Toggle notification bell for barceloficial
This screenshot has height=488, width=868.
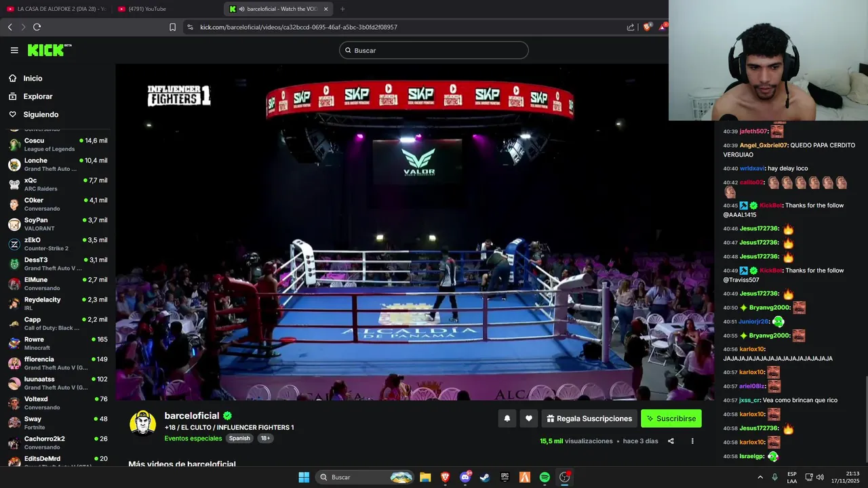[507, 419]
